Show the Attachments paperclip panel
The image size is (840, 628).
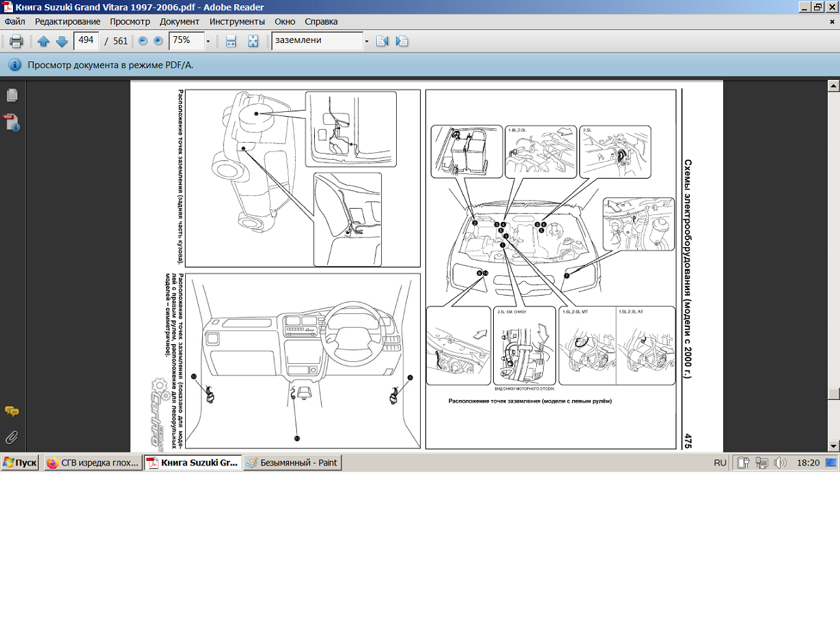coord(12,438)
